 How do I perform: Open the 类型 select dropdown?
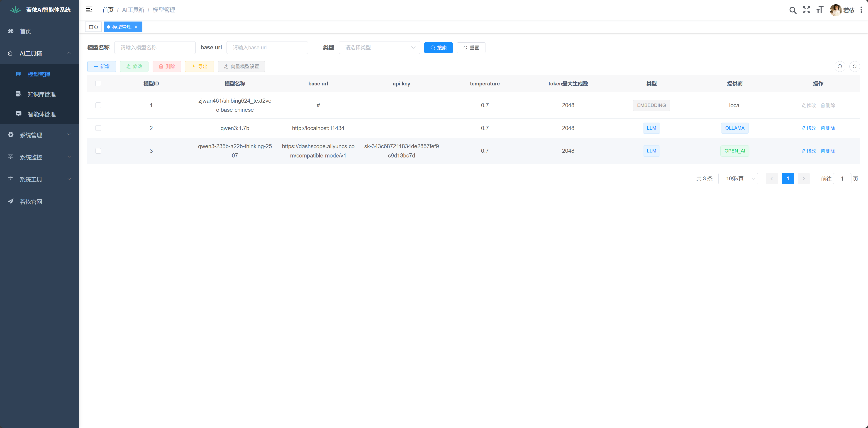pos(379,48)
